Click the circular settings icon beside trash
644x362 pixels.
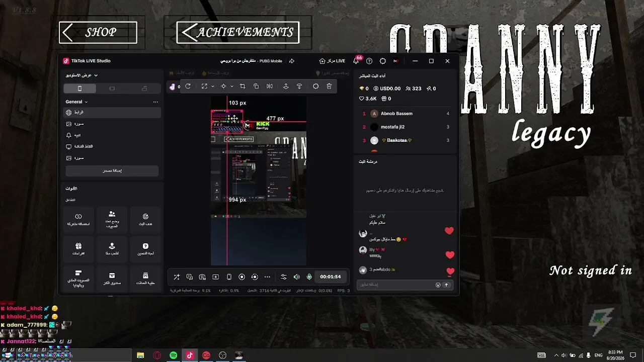[x=316, y=86]
